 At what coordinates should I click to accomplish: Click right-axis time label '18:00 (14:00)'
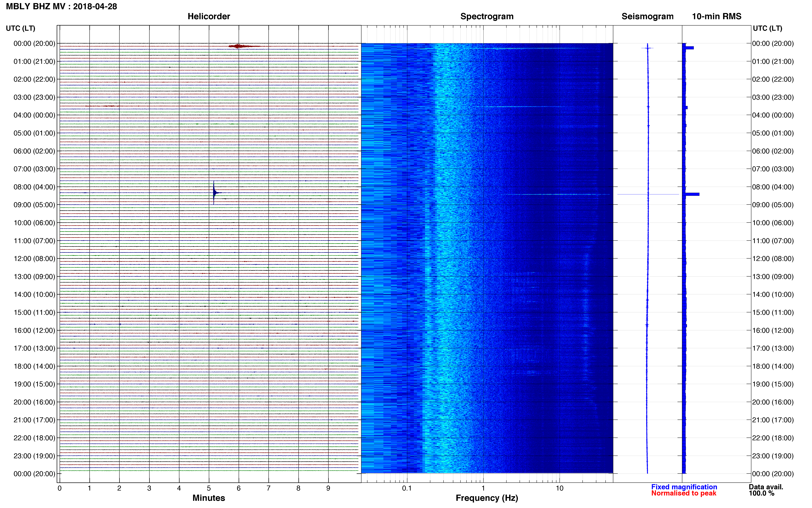[773, 366]
